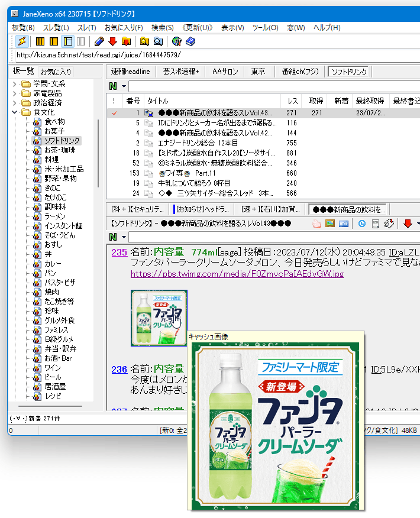
Task: Click the pink hand icon in the thread toolbar
Action: pos(316,224)
